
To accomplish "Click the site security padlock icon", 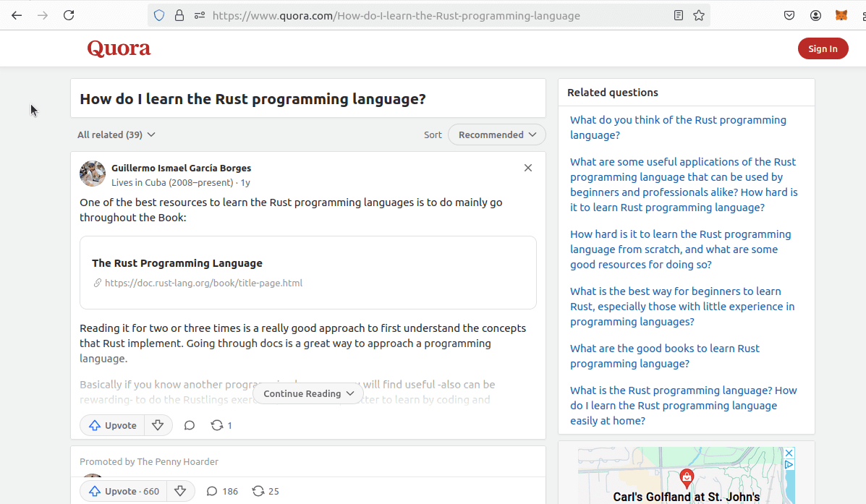I will [x=179, y=15].
